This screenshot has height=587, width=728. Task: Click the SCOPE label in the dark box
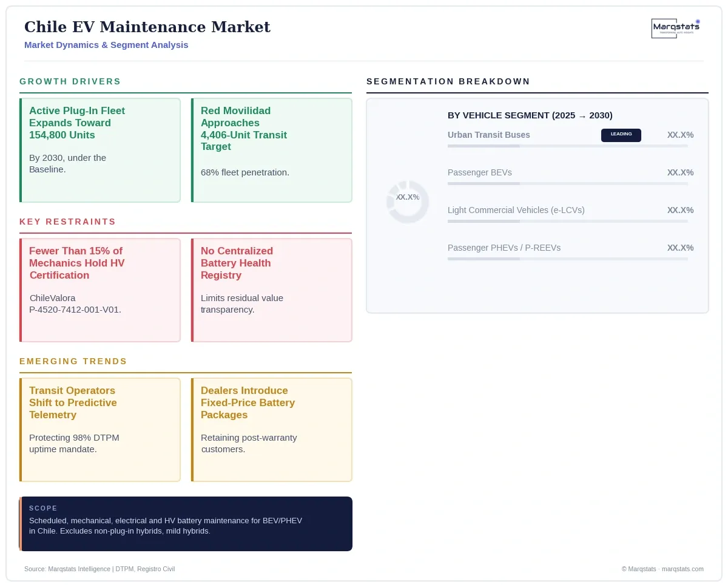click(x=43, y=508)
